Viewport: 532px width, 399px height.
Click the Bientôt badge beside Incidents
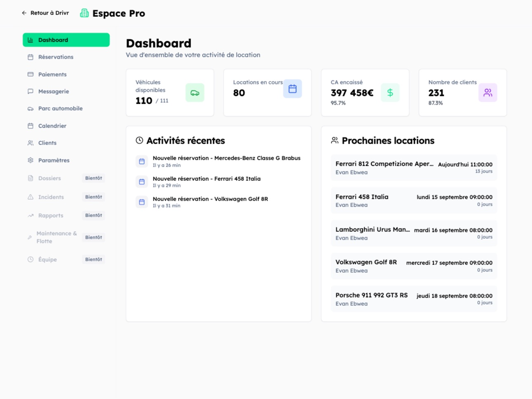tap(94, 197)
